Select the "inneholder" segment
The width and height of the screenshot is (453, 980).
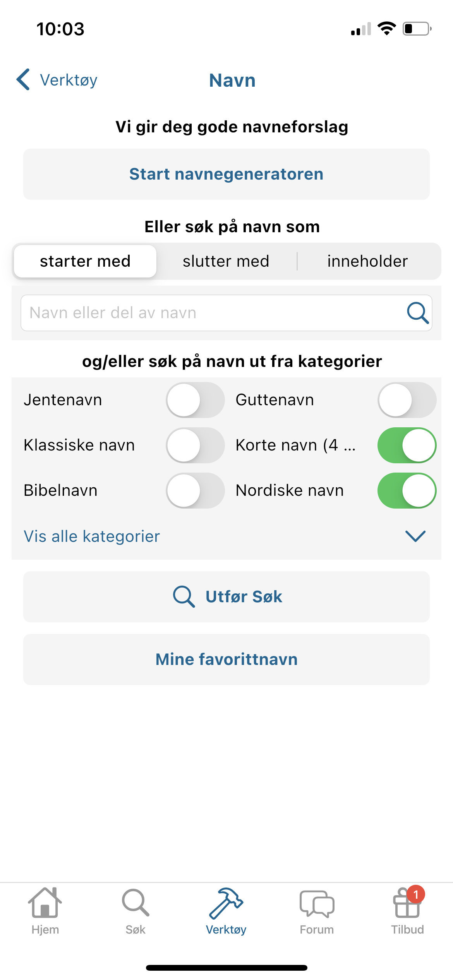367,261
